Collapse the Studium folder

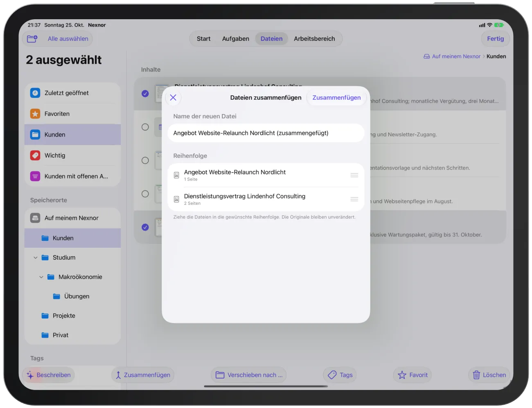tap(36, 258)
